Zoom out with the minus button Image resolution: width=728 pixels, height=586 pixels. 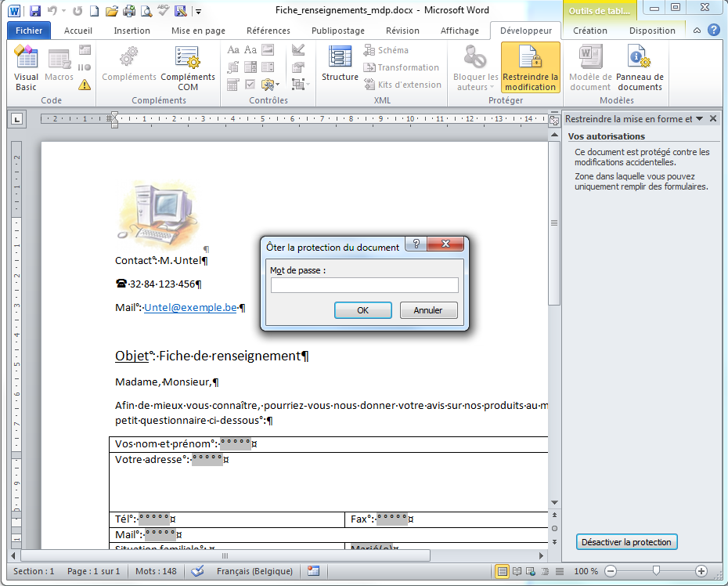coord(611,571)
